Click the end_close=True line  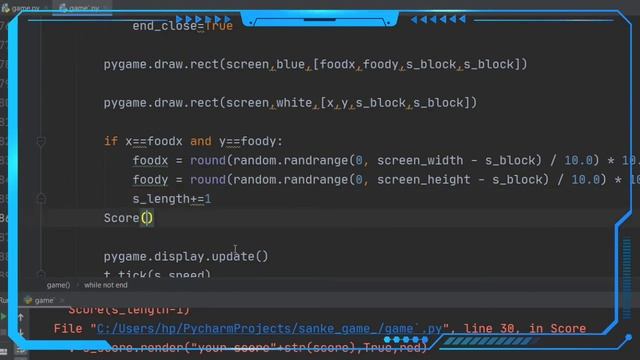pos(182,26)
